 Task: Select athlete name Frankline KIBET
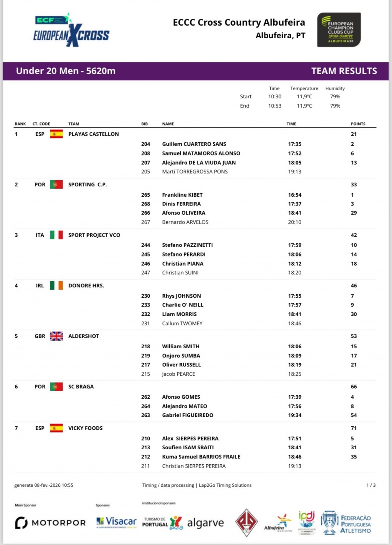tap(182, 195)
